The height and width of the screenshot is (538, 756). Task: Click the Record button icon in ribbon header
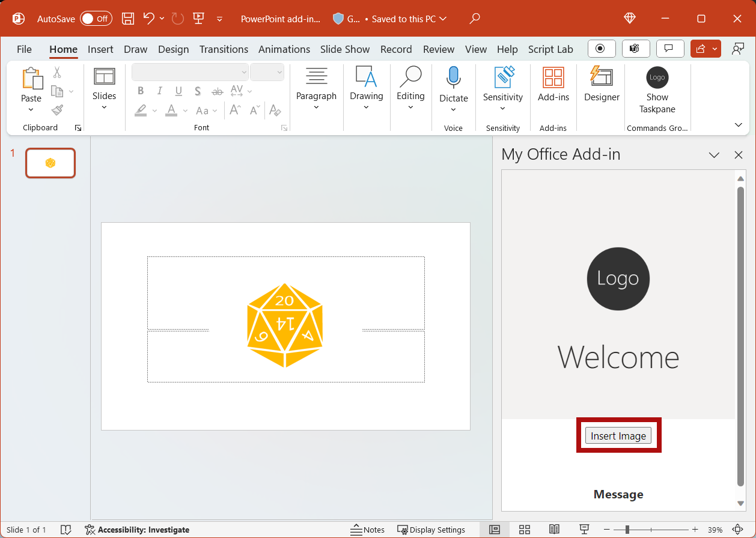[602, 49]
